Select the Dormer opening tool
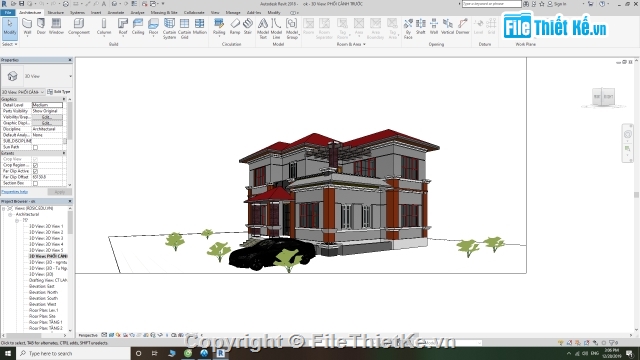This screenshot has width=640, height=360. pyautogui.click(x=462, y=27)
